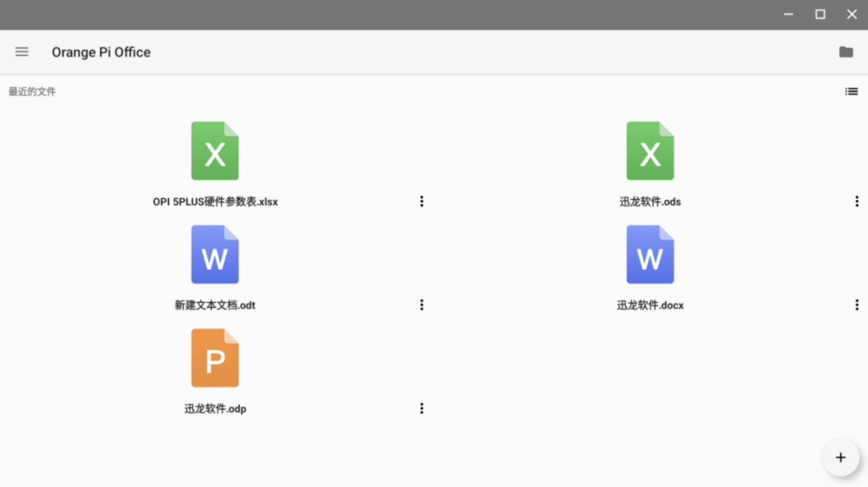Expand options for 迅龙软件.odp
Screen dimensions: 868x487
tap(423, 408)
